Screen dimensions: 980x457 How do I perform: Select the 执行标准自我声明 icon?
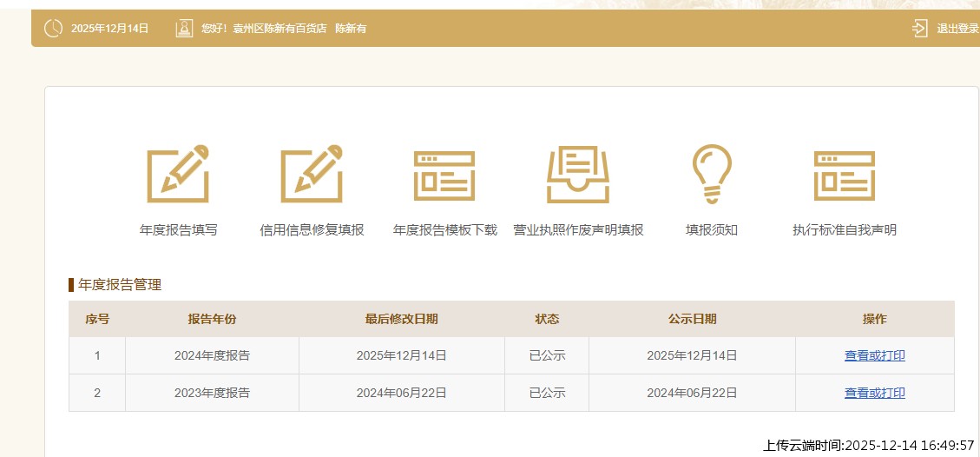pos(844,175)
